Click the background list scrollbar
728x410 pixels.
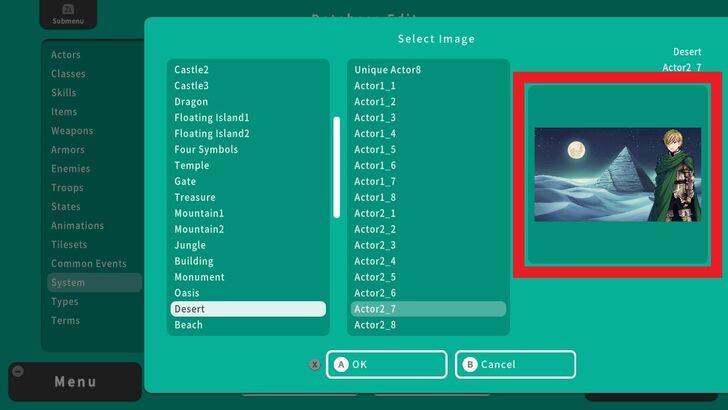[337, 167]
